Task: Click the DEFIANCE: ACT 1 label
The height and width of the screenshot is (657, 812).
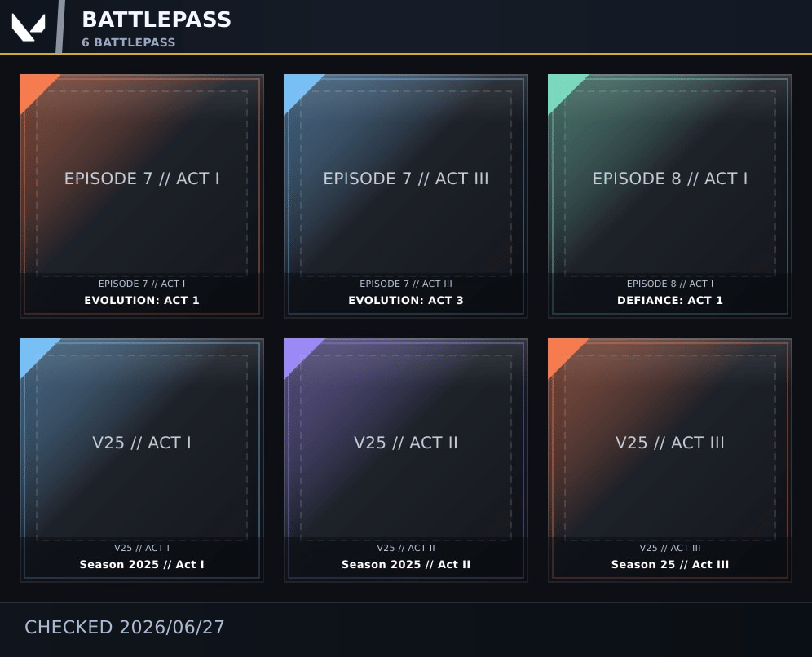Action: 670,300
